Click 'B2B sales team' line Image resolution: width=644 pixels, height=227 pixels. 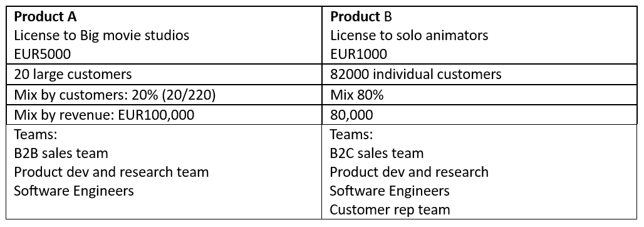click(61, 153)
